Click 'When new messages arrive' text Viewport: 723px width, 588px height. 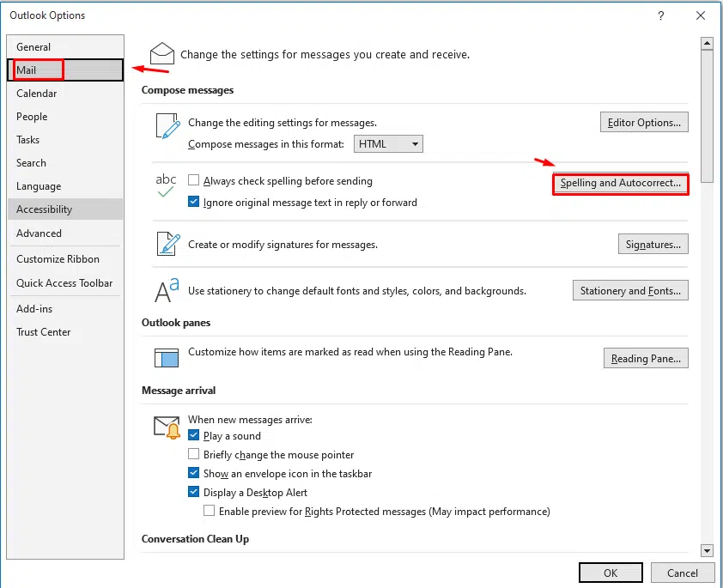point(250,420)
